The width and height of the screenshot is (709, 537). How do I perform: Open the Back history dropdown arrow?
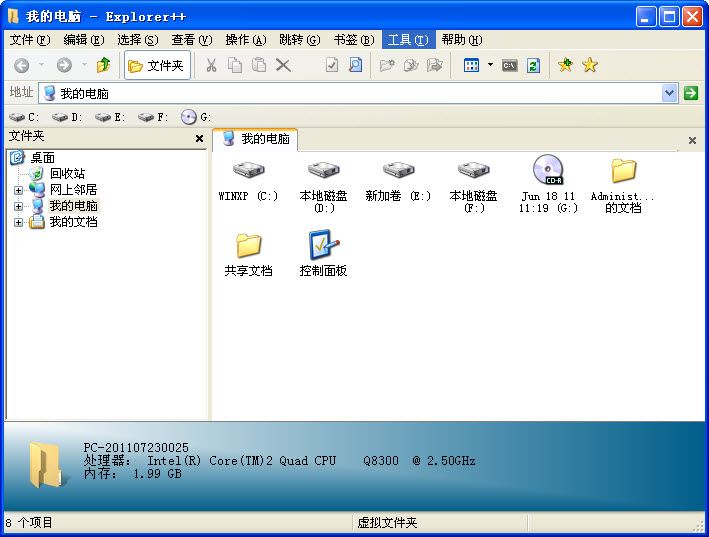pos(42,66)
